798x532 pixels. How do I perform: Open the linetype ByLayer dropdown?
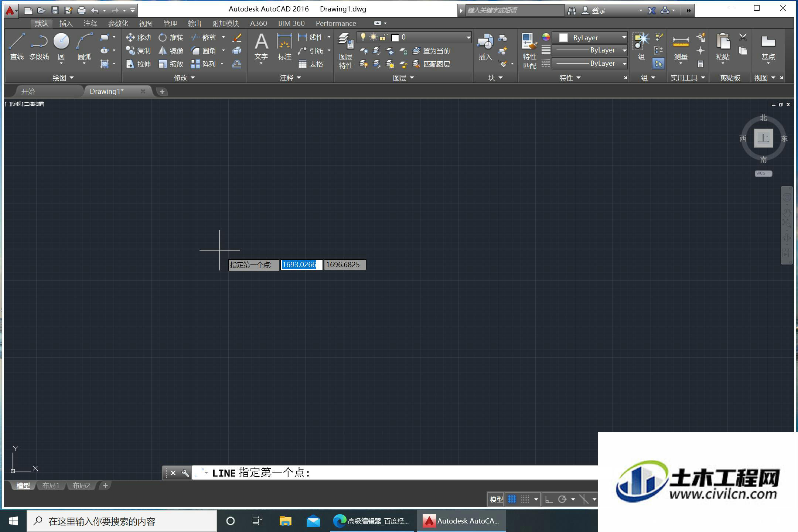pos(590,64)
